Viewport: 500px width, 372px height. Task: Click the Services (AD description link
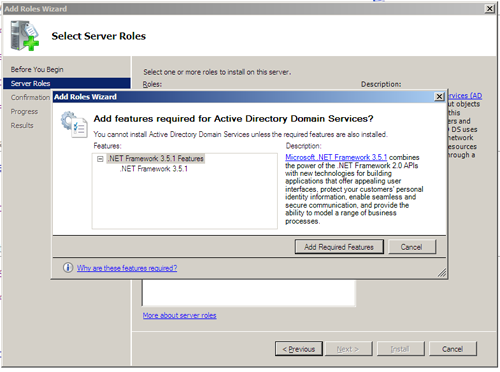pos(465,96)
